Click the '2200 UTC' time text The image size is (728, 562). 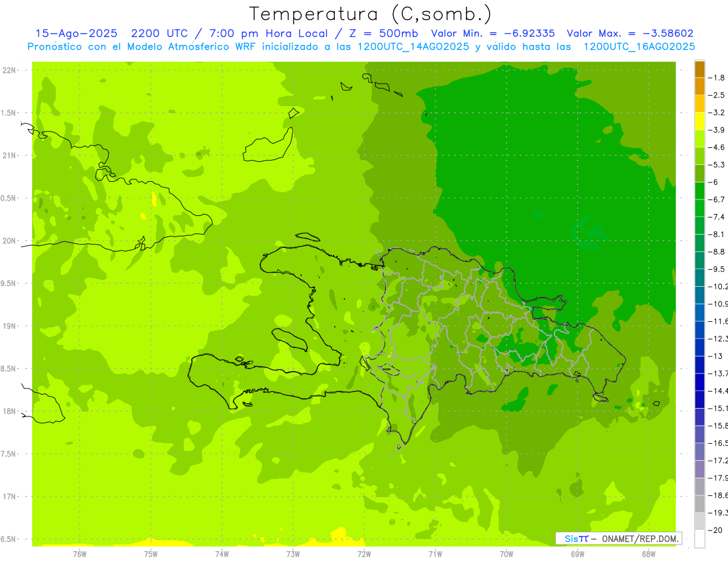click(162, 33)
